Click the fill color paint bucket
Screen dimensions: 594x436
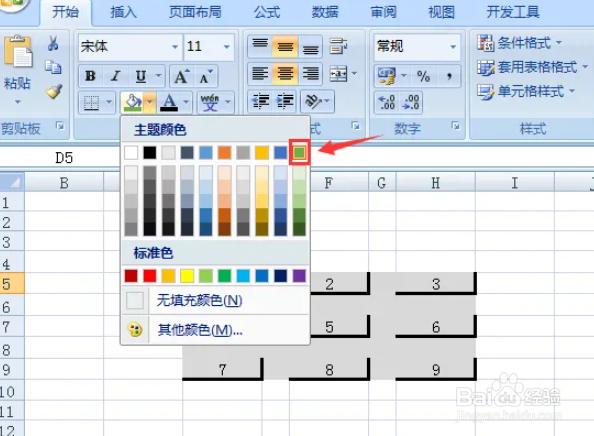click(x=133, y=102)
